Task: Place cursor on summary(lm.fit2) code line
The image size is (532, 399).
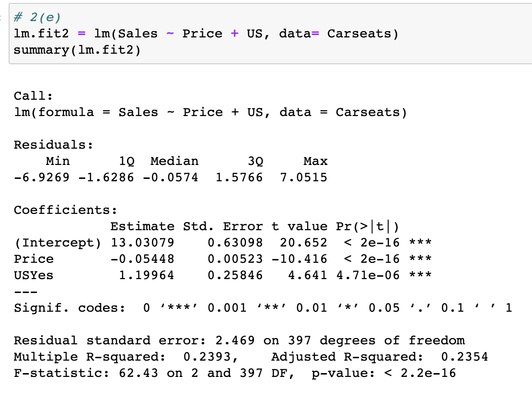Action: pyautogui.click(x=77, y=50)
